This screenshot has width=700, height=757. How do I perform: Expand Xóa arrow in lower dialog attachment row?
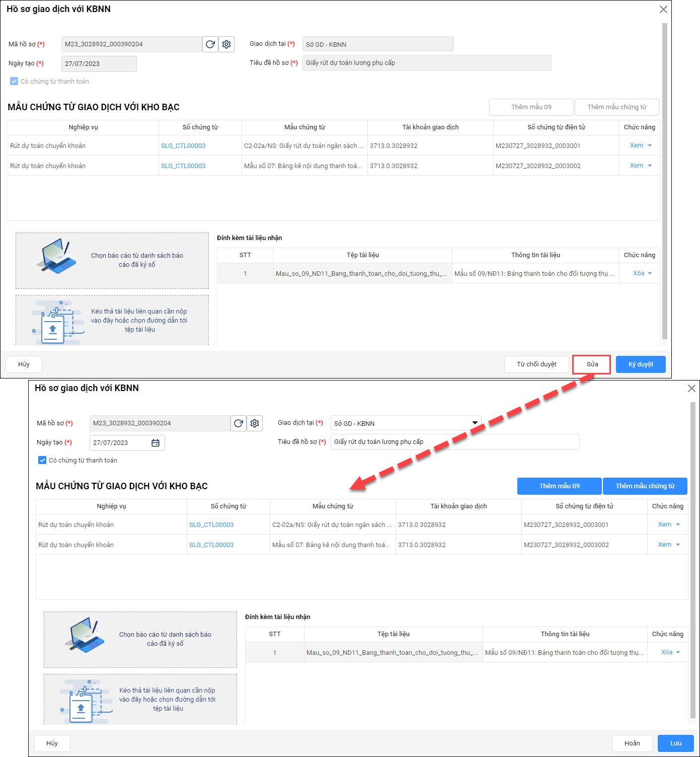point(678,652)
